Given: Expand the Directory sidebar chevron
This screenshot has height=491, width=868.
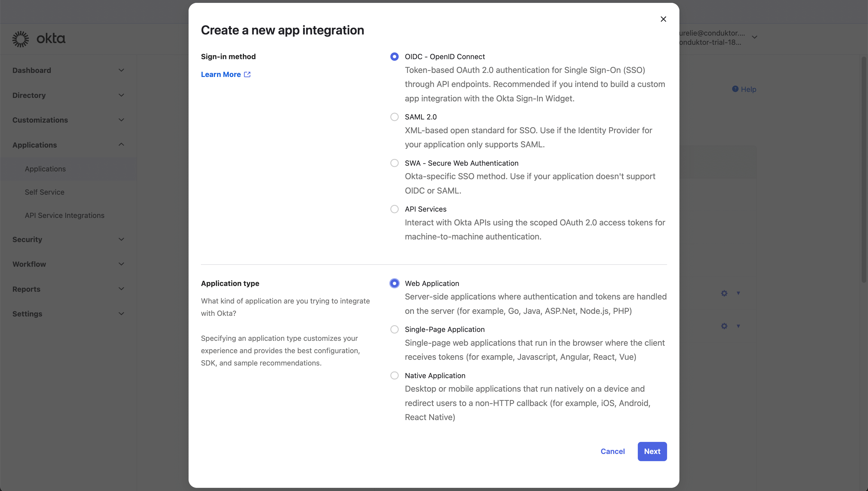Looking at the screenshot, I should pos(121,95).
